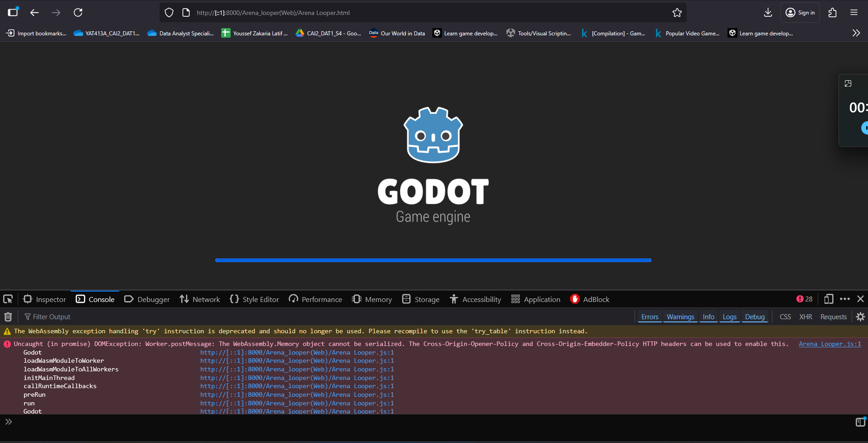
Task: Show more bookmarks overflow chevron
Action: click(x=856, y=33)
